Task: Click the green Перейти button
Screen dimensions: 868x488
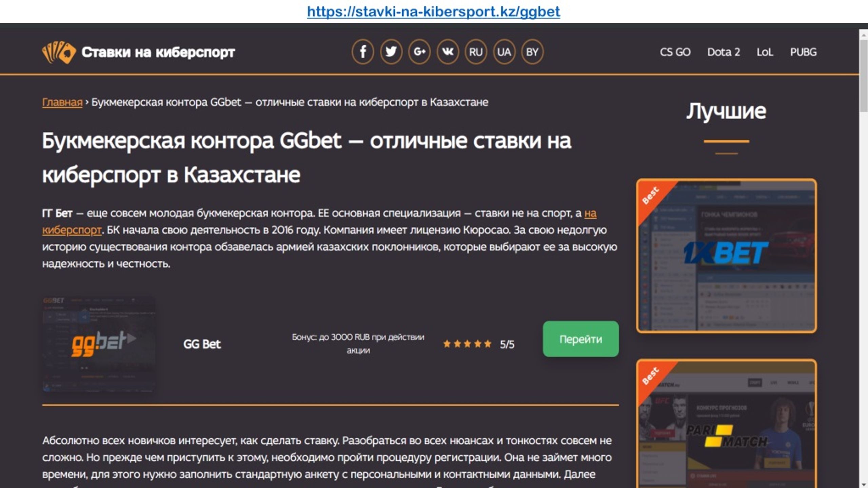Action: pos(581,339)
